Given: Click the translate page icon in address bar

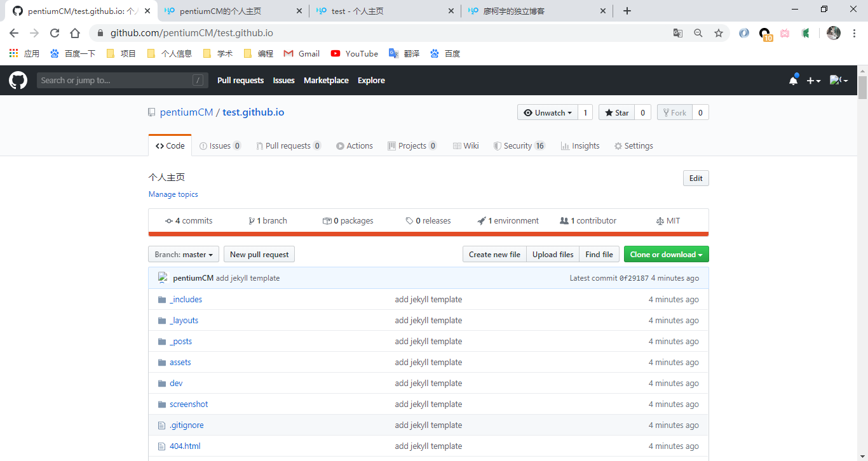Looking at the screenshot, I should pos(678,33).
